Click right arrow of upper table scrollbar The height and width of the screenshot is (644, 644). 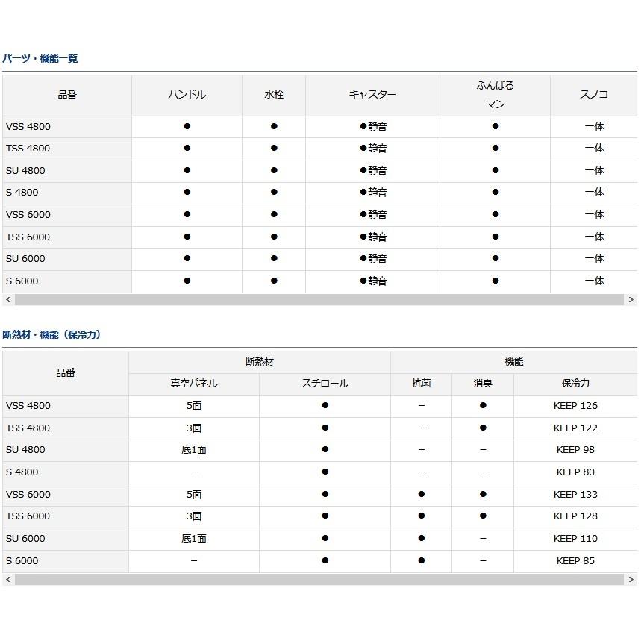pyautogui.click(x=631, y=300)
